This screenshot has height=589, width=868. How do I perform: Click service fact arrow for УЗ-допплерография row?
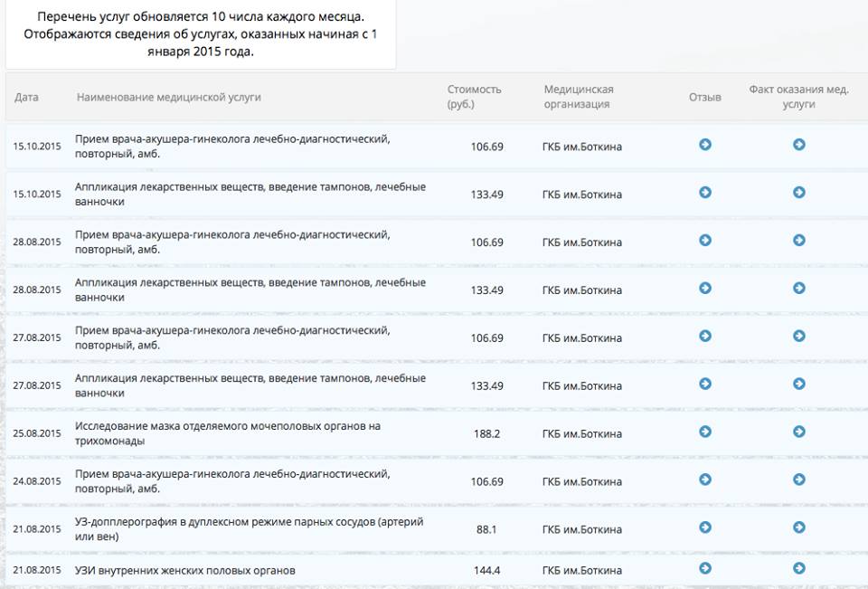(x=798, y=527)
